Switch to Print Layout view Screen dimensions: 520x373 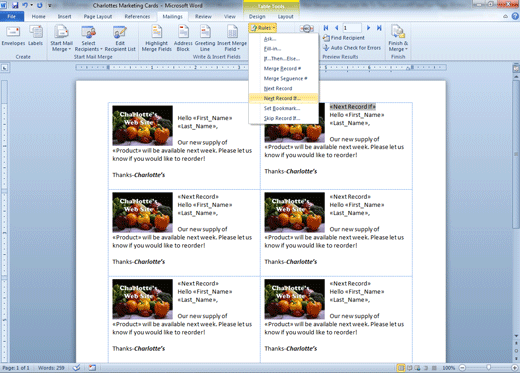pyautogui.click(x=401, y=368)
